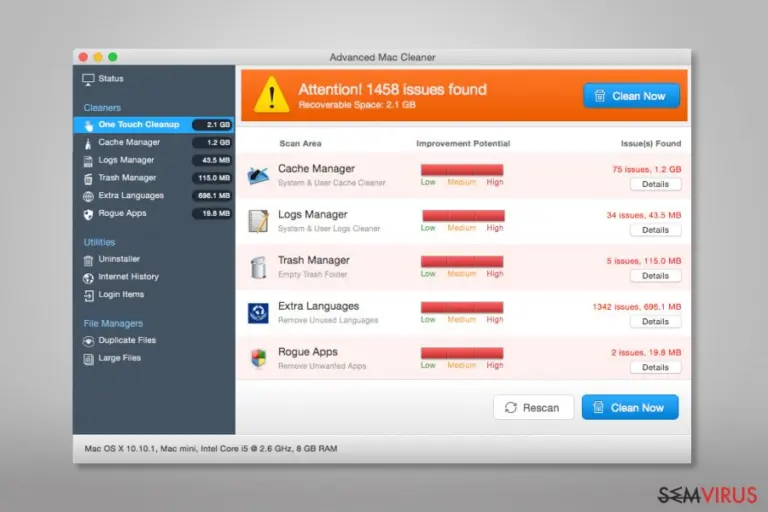
Task: Click the Cache Manager brush icon in scan list
Action: pyautogui.click(x=258, y=175)
